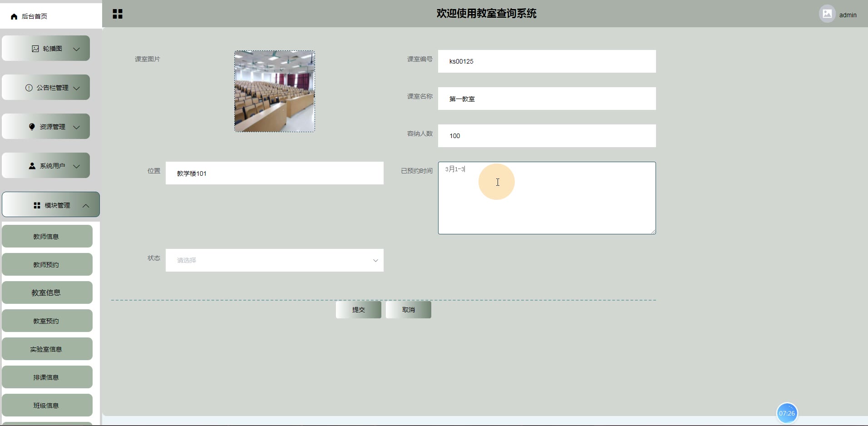The image size is (868, 426).
Task: Click the info icon next to 公告栏管理
Action: pyautogui.click(x=29, y=88)
